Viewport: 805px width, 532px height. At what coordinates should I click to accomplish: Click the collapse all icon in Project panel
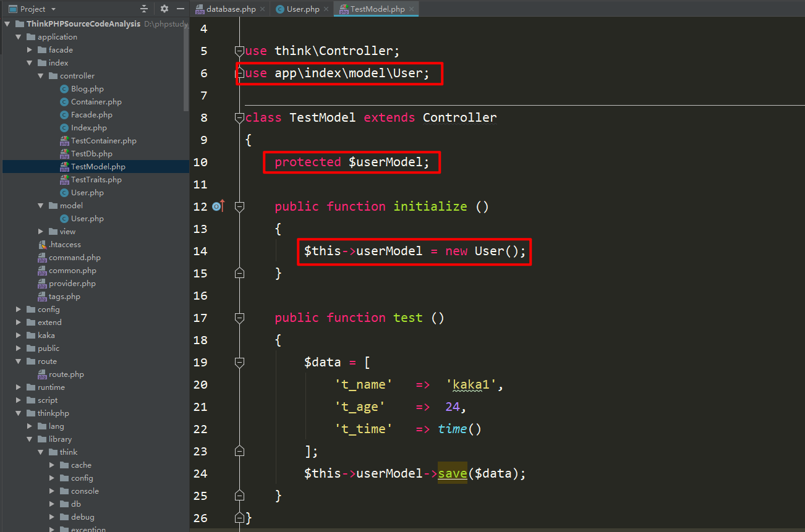[144, 9]
